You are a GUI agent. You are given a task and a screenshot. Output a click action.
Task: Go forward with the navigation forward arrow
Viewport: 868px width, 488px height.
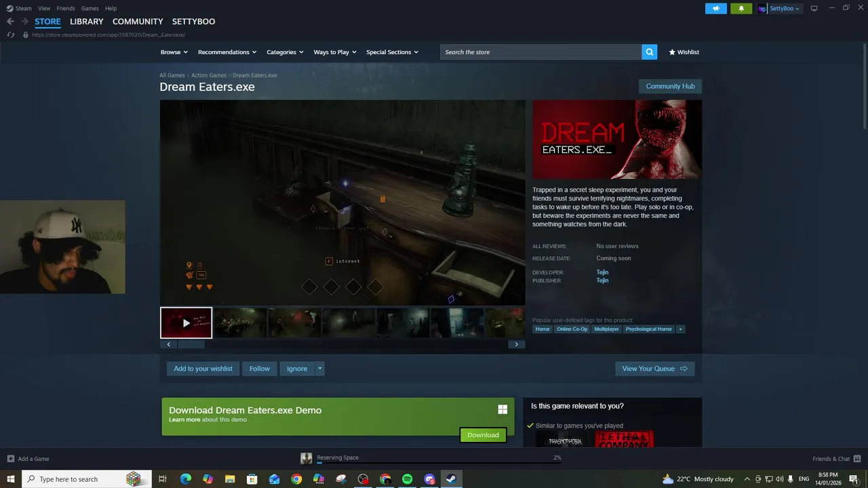pos(24,22)
